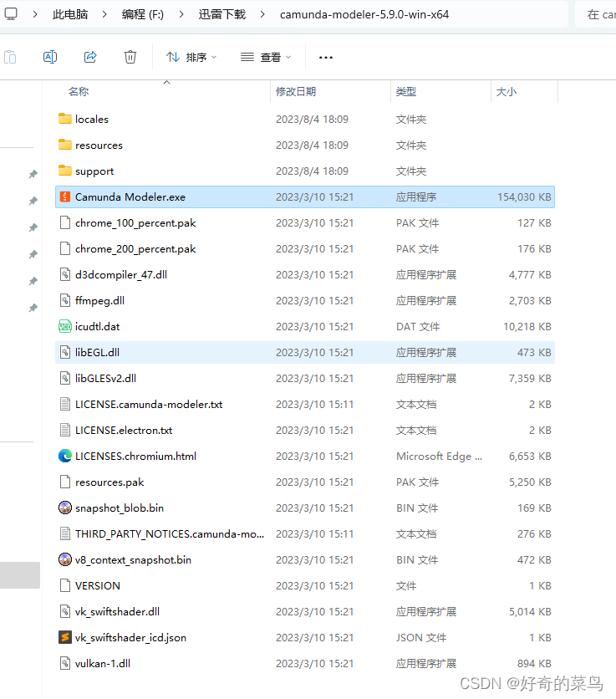This screenshot has width=616, height=699.
Task: Click the search box beside address bar
Action: click(596, 15)
